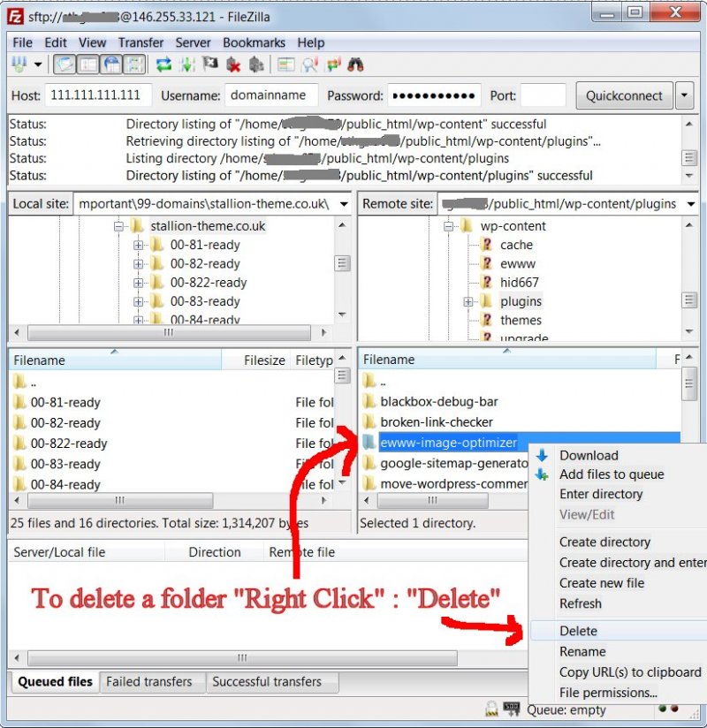Open the View menu

click(92, 42)
